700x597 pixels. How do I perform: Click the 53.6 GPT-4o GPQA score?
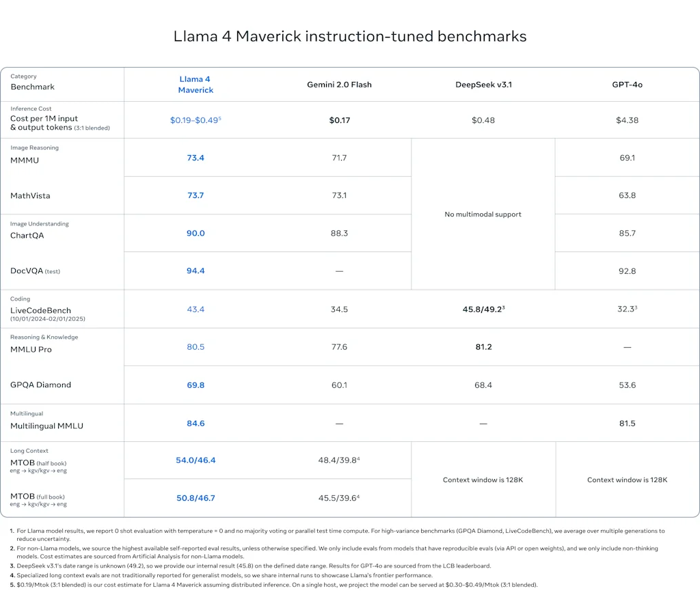coord(628,385)
